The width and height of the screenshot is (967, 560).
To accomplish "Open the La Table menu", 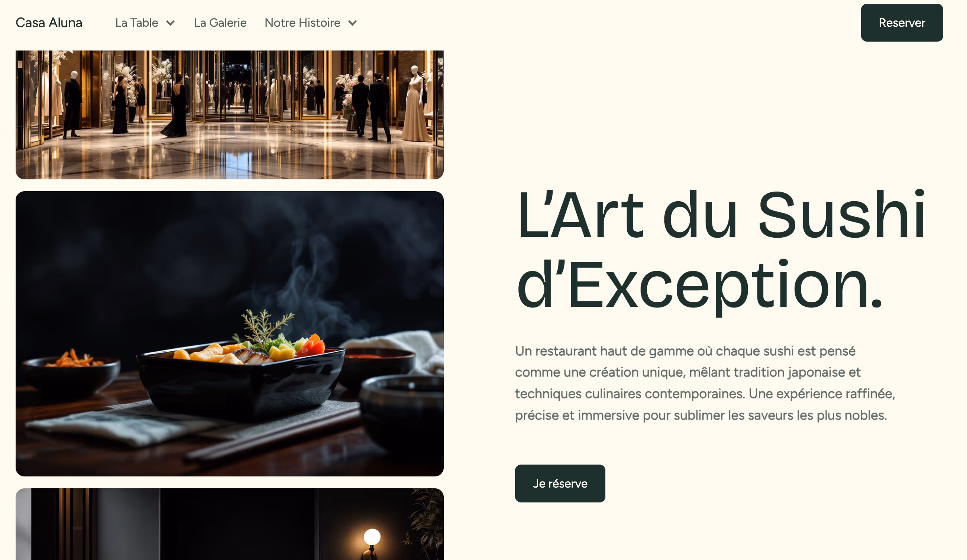I will (145, 23).
